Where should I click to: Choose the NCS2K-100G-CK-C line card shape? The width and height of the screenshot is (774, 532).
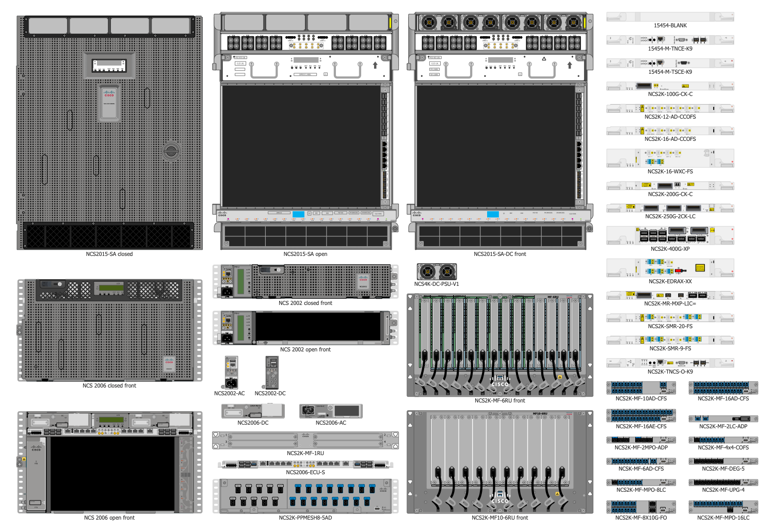pyautogui.click(x=670, y=86)
